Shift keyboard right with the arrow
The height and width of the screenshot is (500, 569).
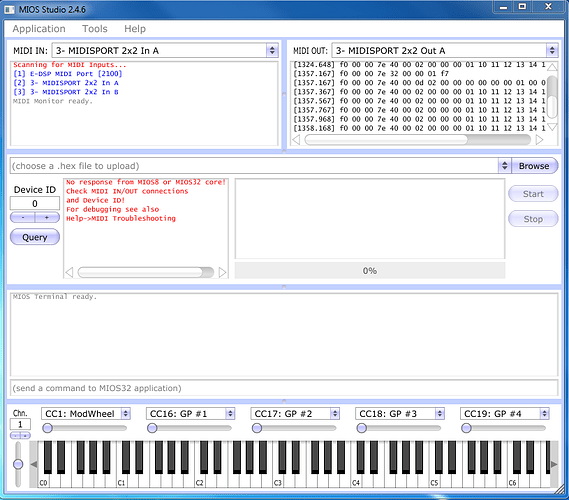554,464
